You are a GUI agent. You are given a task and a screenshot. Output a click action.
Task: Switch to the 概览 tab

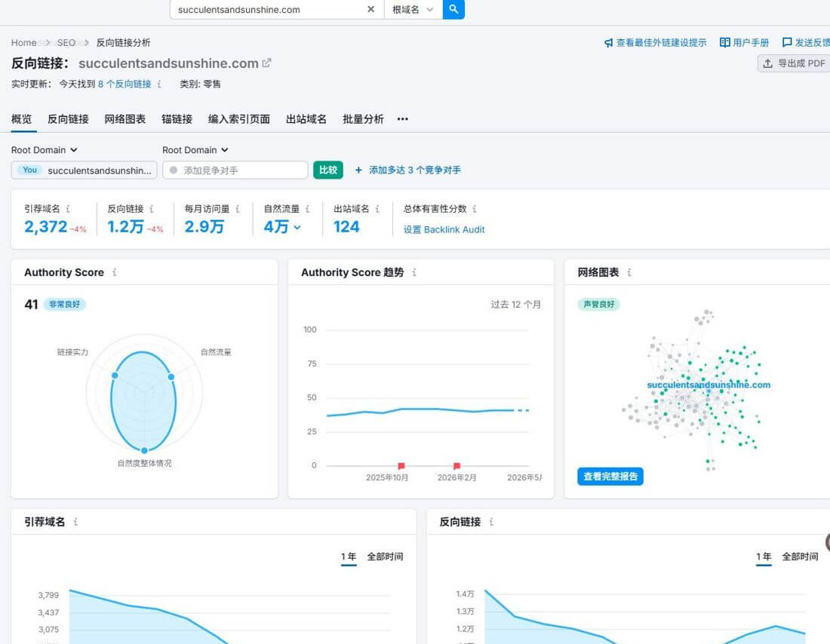[22, 119]
